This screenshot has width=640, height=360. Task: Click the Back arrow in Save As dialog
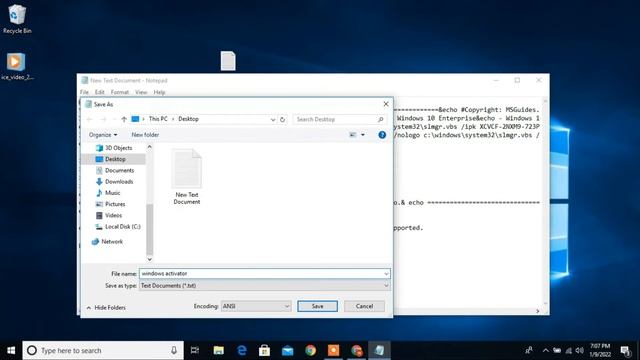point(89,119)
